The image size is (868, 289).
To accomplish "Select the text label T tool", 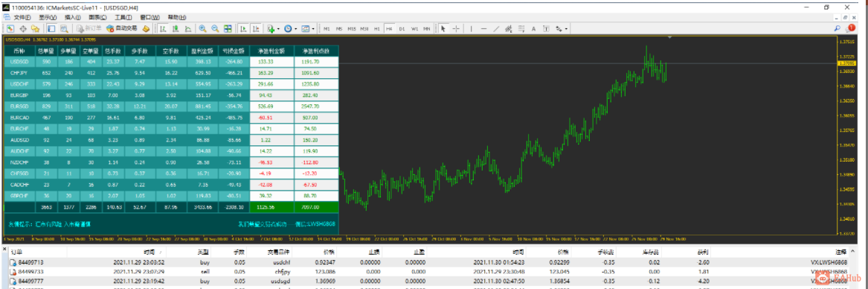I will click(x=546, y=28).
